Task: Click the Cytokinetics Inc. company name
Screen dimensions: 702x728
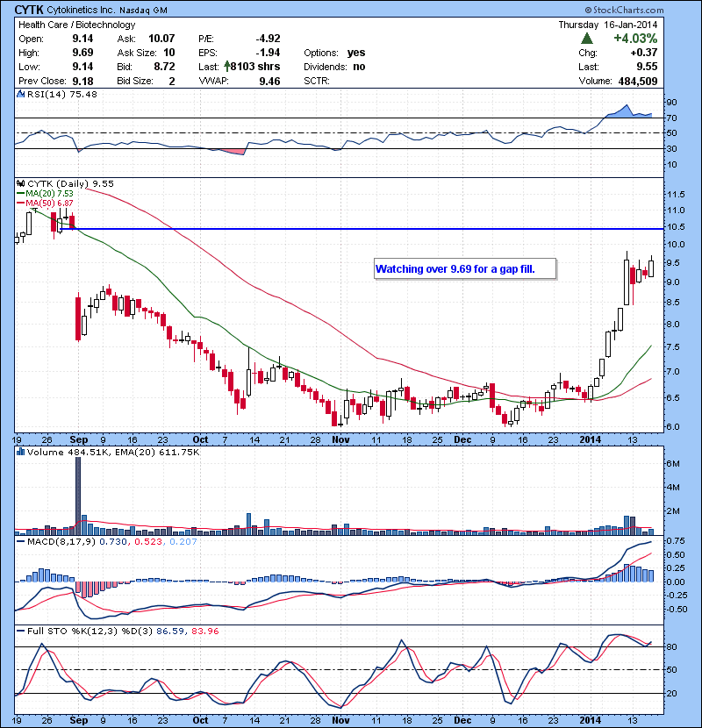Action: tap(81, 10)
